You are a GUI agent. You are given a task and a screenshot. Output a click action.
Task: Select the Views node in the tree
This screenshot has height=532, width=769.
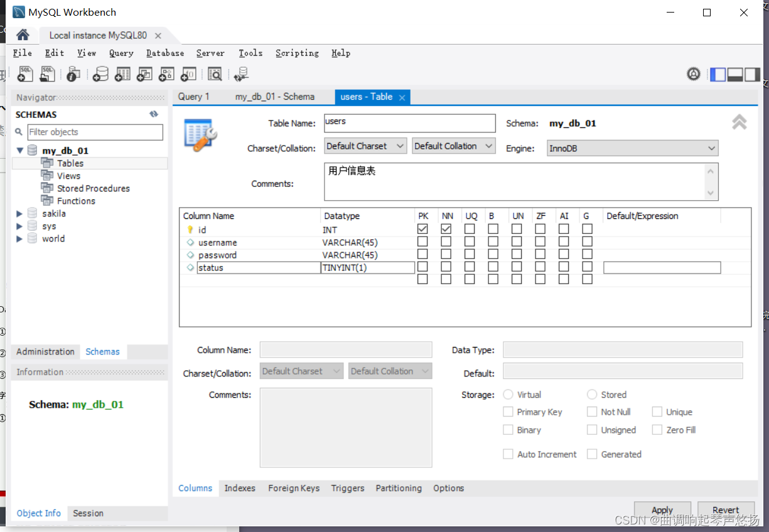[68, 176]
